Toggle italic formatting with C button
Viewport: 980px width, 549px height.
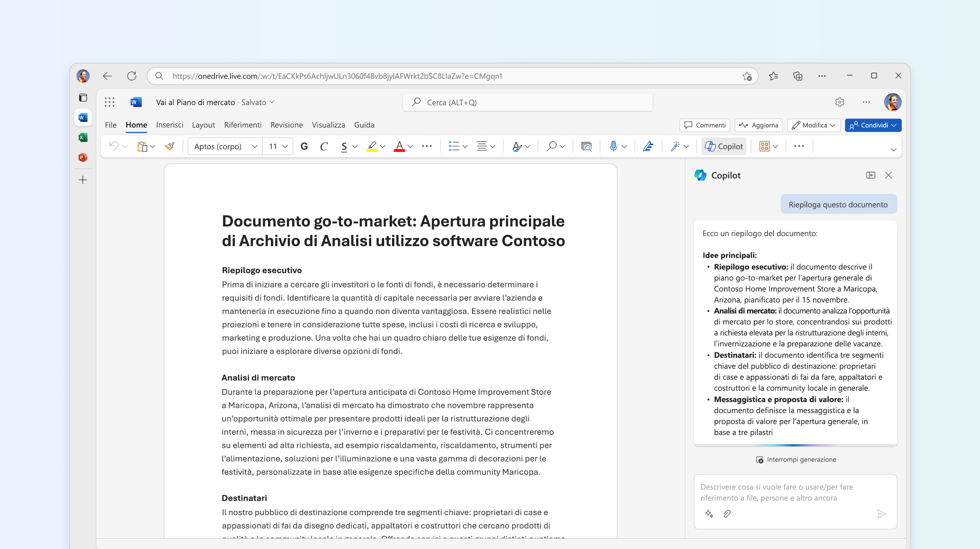pos(323,146)
